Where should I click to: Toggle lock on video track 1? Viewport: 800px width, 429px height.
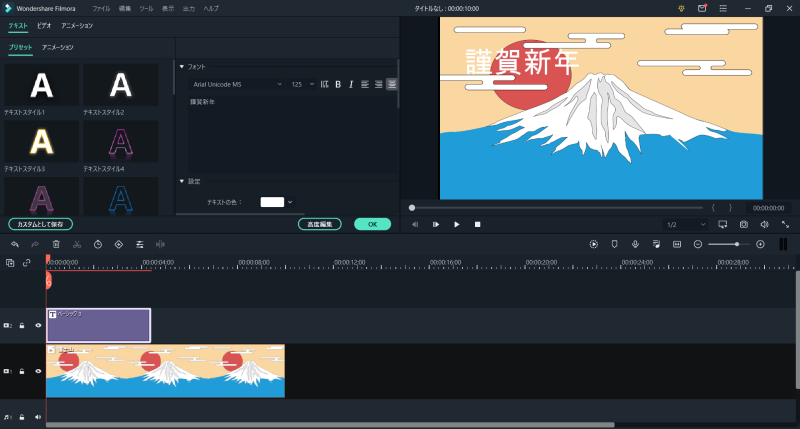coord(22,371)
